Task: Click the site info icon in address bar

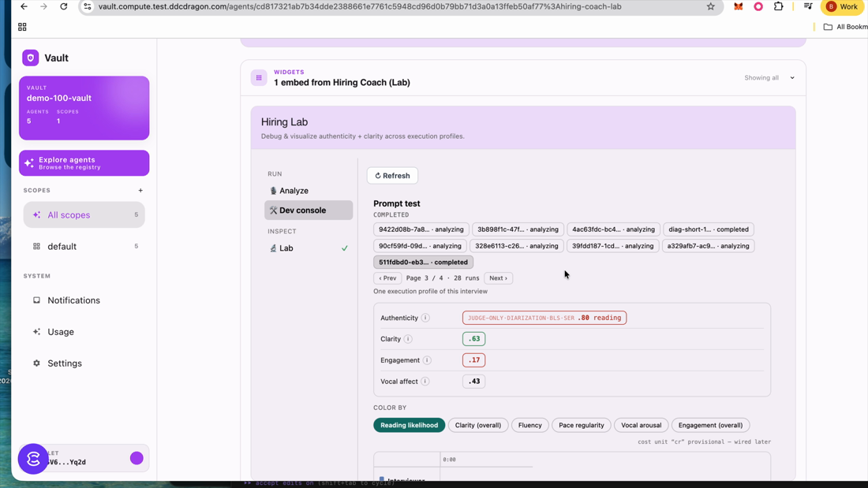Action: tap(87, 6)
